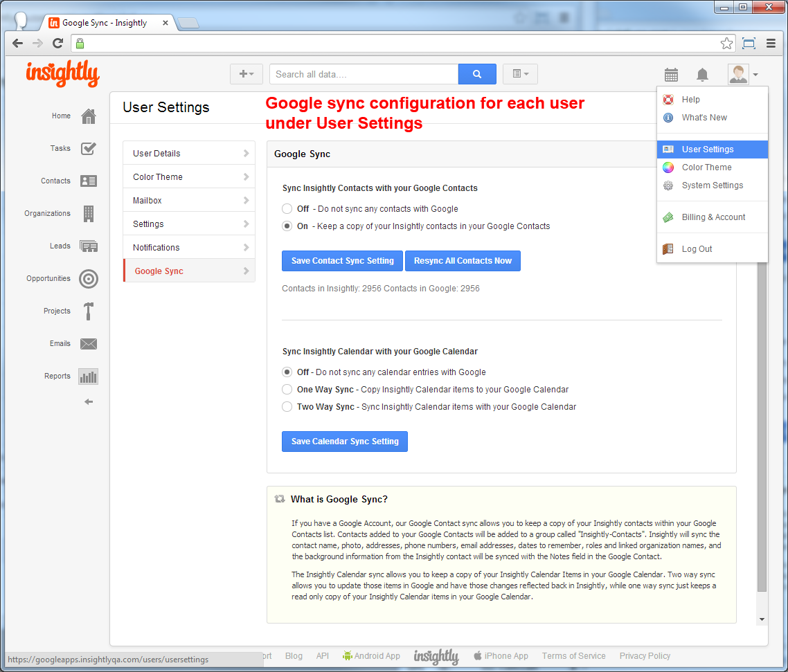Select Off for Google Contacts sync
This screenshot has height=672, width=788.
click(x=287, y=209)
